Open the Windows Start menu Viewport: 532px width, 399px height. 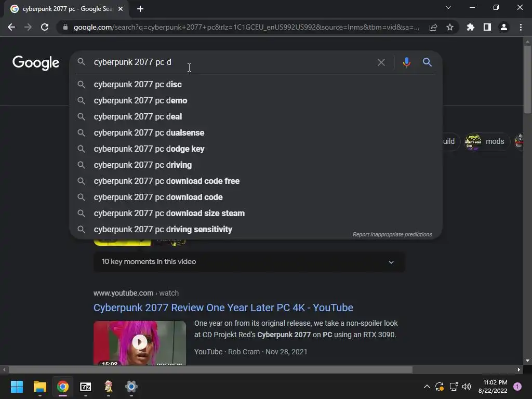pos(17,387)
